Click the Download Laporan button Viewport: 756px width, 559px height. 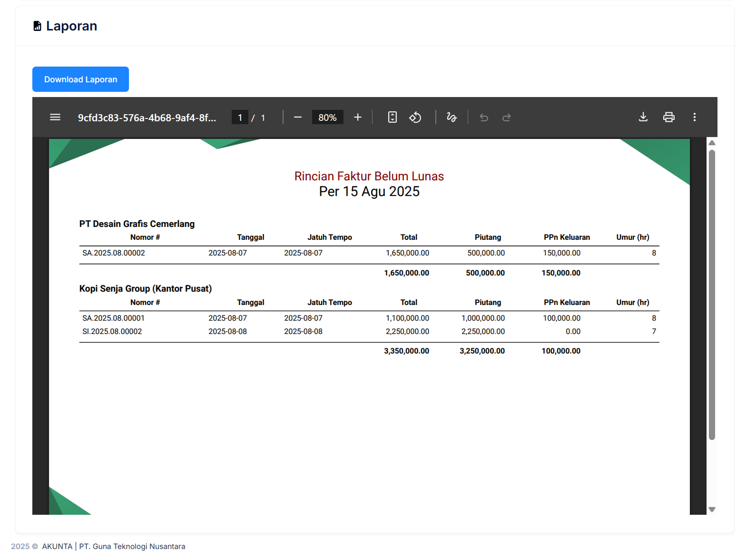[x=80, y=79]
